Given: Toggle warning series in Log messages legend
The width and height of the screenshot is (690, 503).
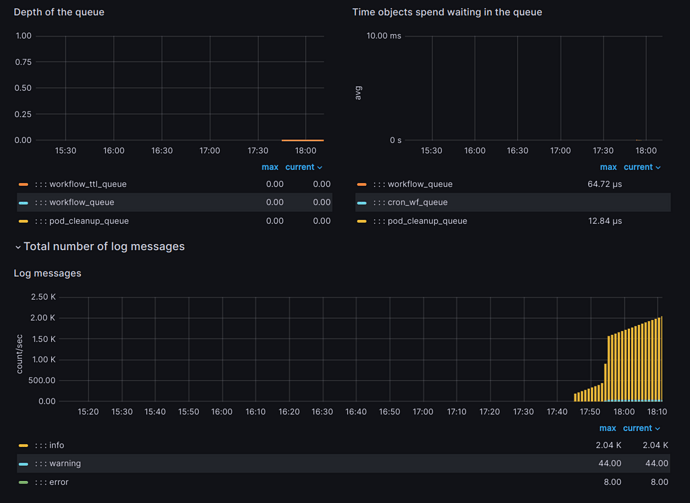Looking at the screenshot, I should point(65,463).
